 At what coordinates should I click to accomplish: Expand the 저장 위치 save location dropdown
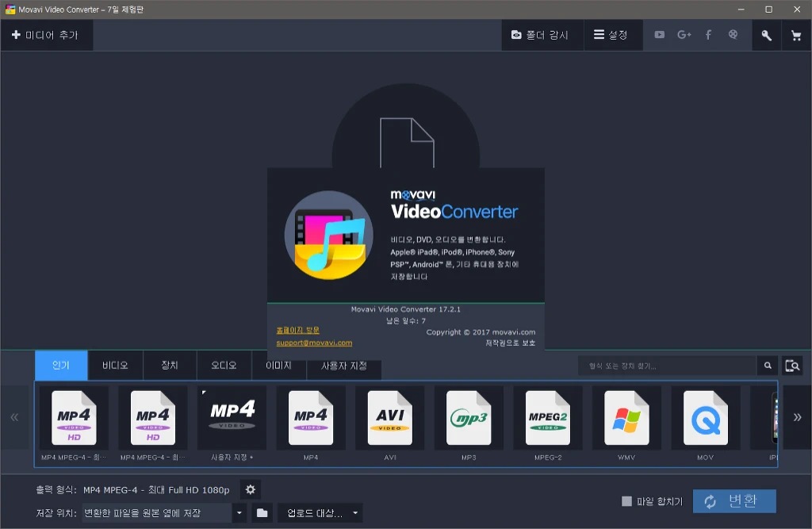pos(239,513)
